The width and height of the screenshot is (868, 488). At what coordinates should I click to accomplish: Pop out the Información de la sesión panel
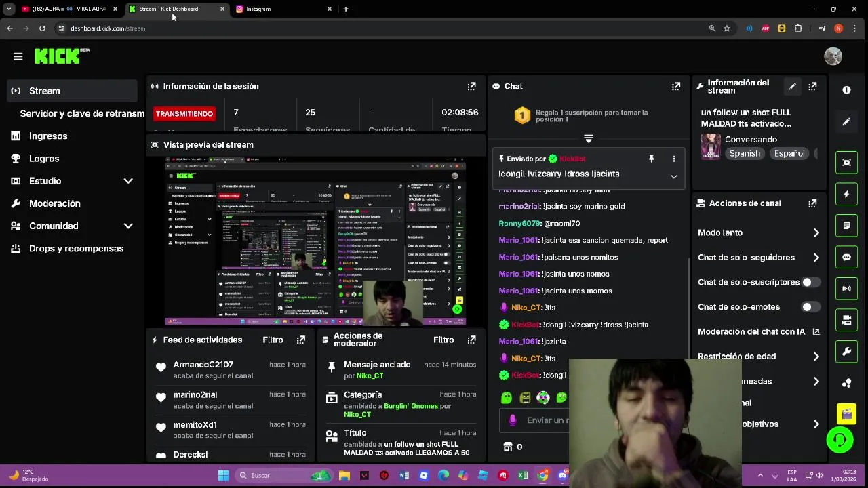pos(471,86)
